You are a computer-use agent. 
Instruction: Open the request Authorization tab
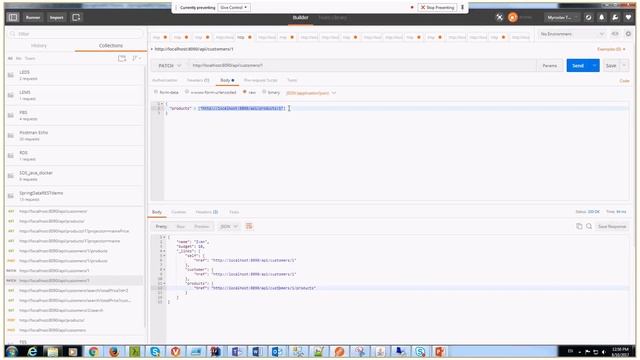165,80
